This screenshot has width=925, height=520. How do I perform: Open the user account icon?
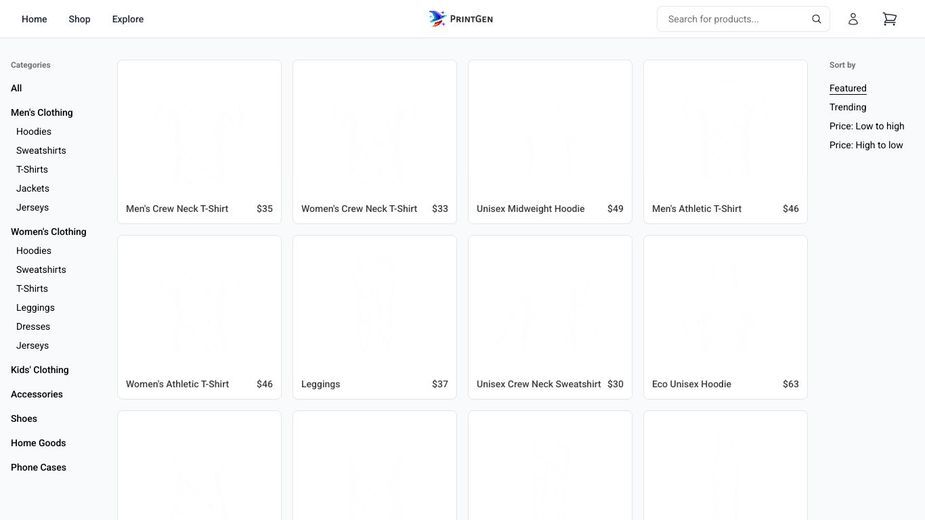[853, 19]
